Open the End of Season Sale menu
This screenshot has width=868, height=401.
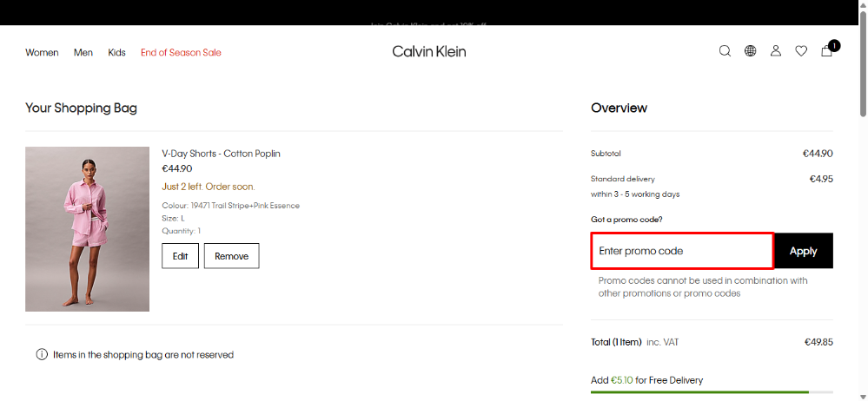pyautogui.click(x=181, y=53)
